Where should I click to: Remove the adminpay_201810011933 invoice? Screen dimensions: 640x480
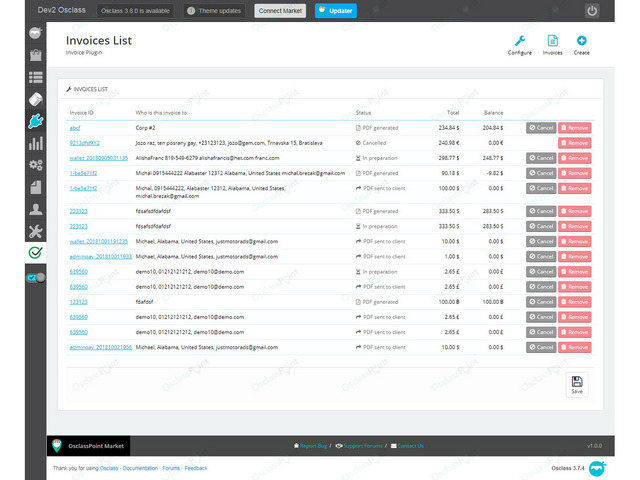[x=574, y=256]
